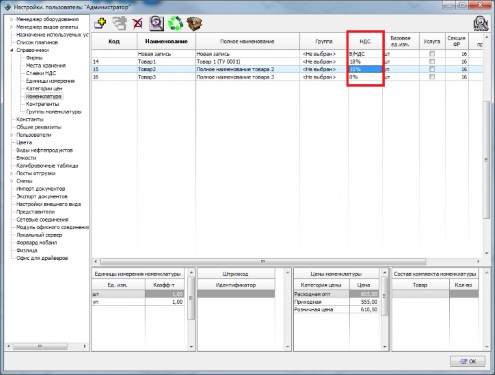This screenshot has width=495, height=375.
Task: Open Виды нефтепродуктов in the tree
Action: pyautogui.click(x=44, y=150)
